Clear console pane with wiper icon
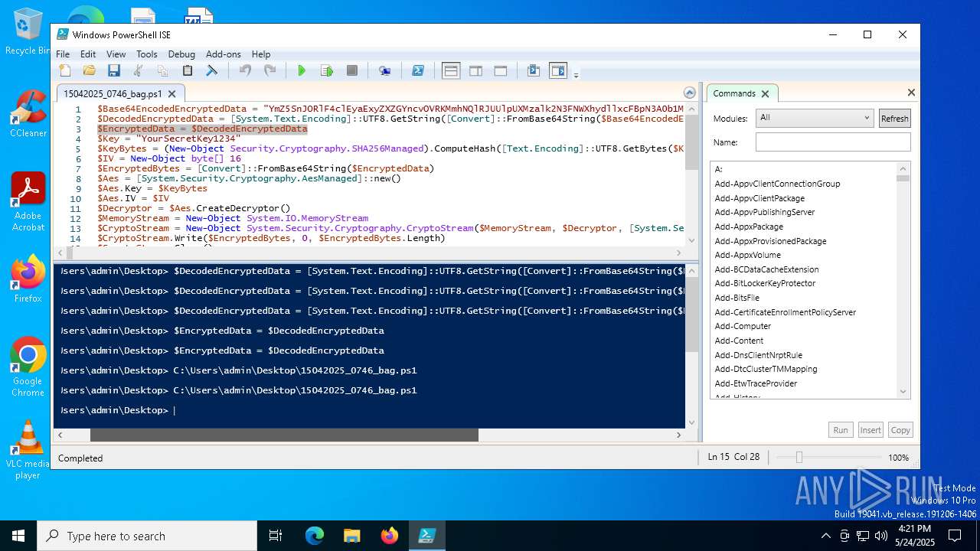 (x=212, y=70)
